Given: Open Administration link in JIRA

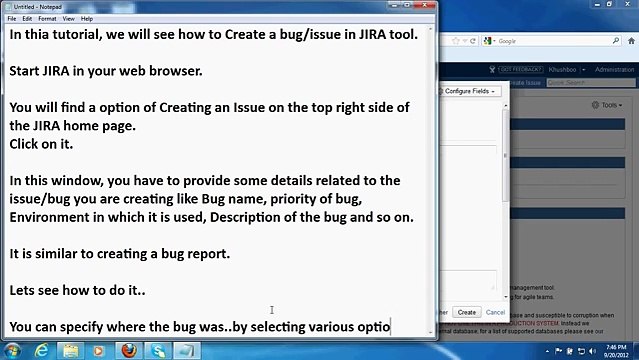Looking at the screenshot, I should 615,70.
